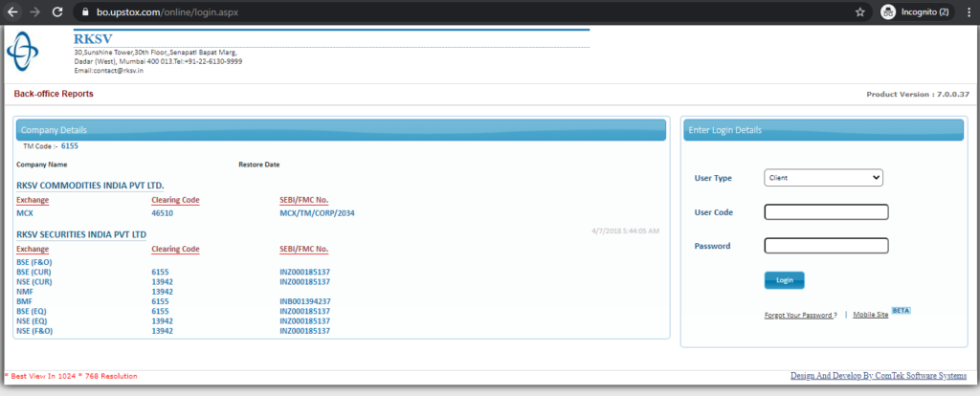Click the BETA badge
Viewport: 980px width, 396px height.
[x=901, y=311]
